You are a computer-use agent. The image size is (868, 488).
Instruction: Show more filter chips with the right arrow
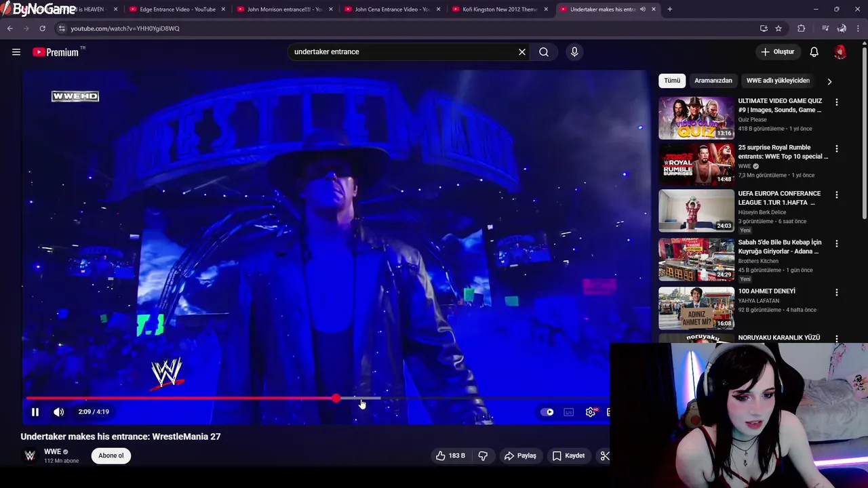[x=829, y=81]
